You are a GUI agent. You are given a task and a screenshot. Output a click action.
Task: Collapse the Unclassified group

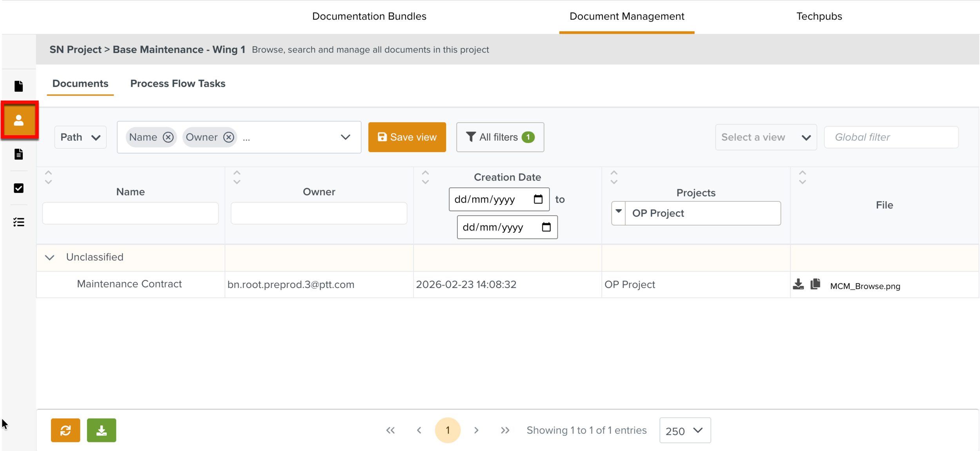[x=49, y=257]
